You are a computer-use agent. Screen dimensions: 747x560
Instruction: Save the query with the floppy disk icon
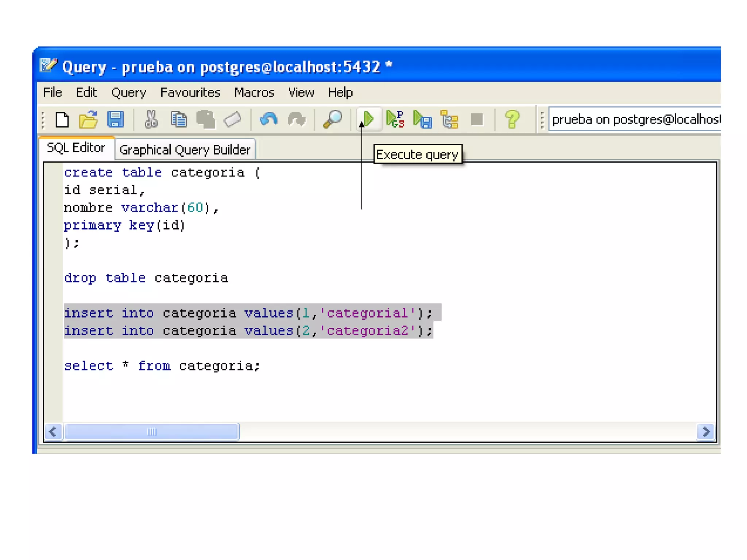pyautogui.click(x=115, y=120)
